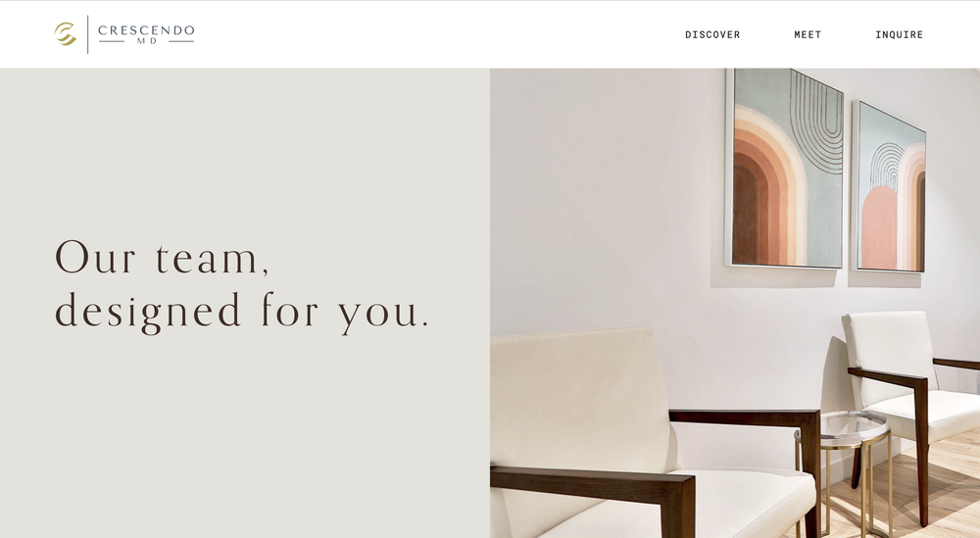Click the gold Crescendo C logo icon
This screenshot has height=538, width=980.
[x=65, y=33]
